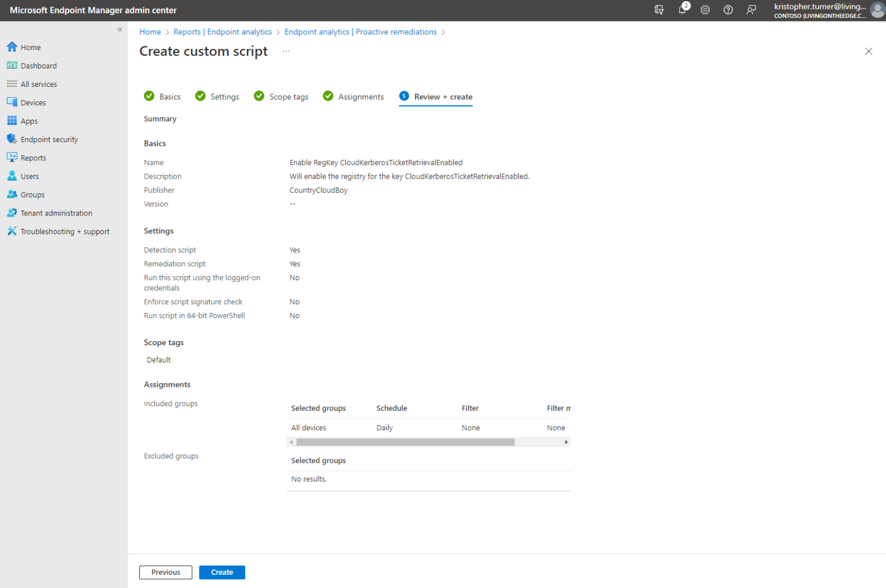Open the notifications bell icon
This screenshot has width=886, height=588.
(x=682, y=10)
